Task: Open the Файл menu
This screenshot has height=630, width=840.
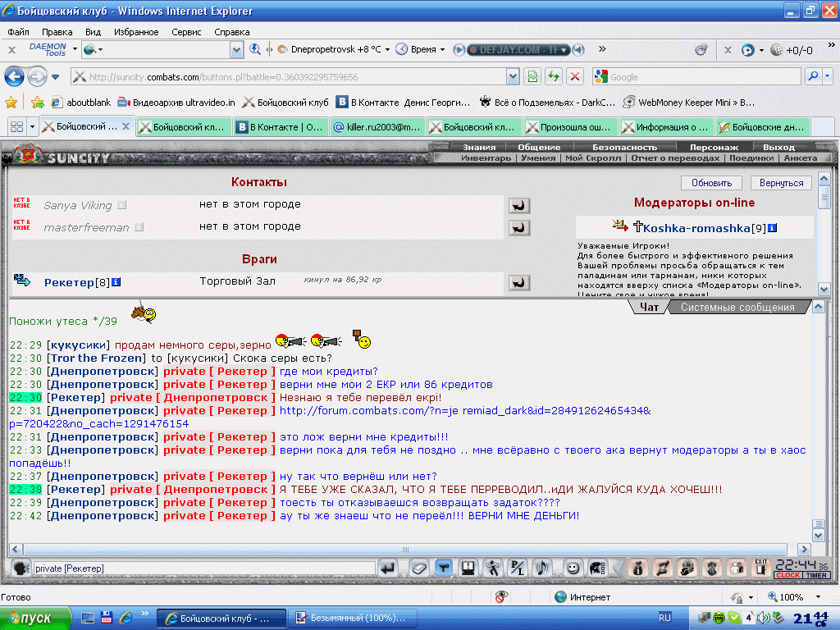Action: click(18, 32)
